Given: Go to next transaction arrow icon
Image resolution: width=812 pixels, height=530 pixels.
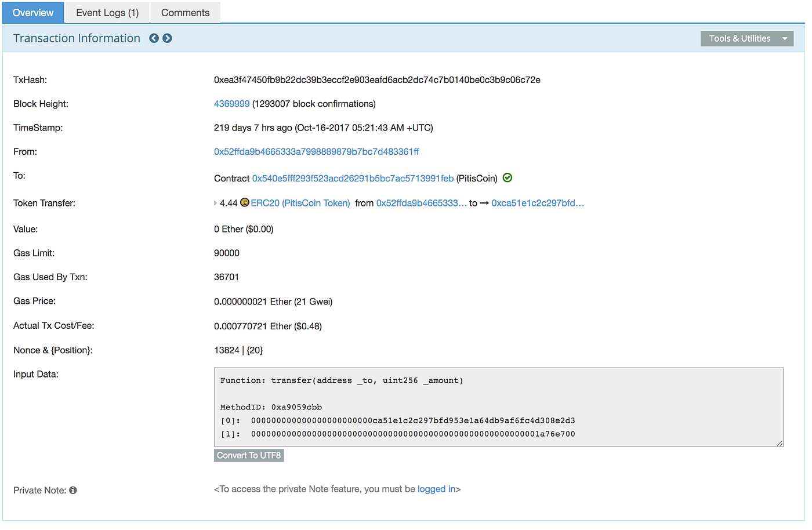Looking at the screenshot, I should 167,38.
